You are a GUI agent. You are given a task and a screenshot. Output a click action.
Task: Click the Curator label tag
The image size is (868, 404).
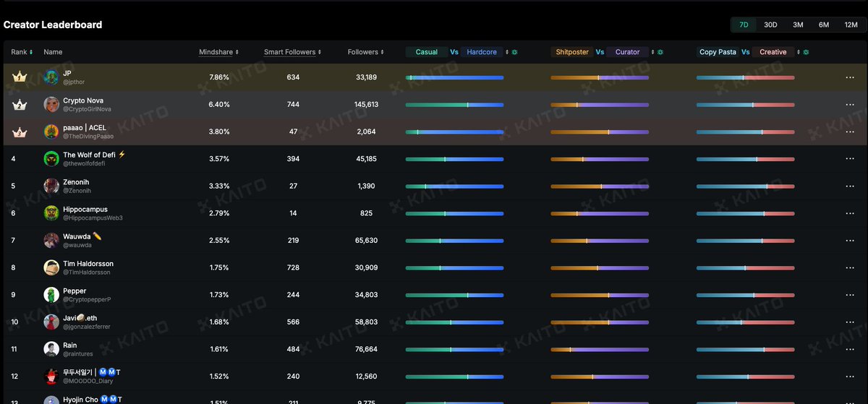pos(627,52)
